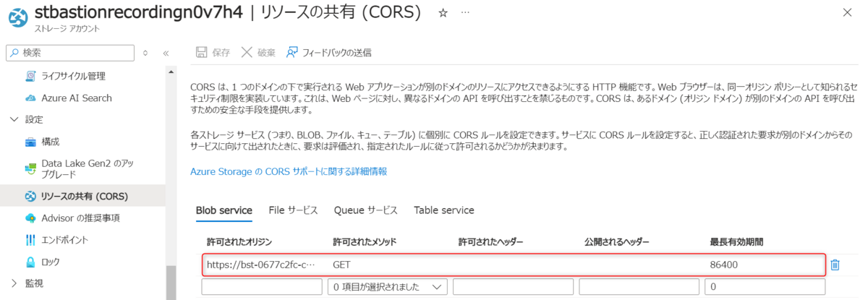Expand the 監視 section
This screenshot has height=300, width=868.
tap(15, 283)
